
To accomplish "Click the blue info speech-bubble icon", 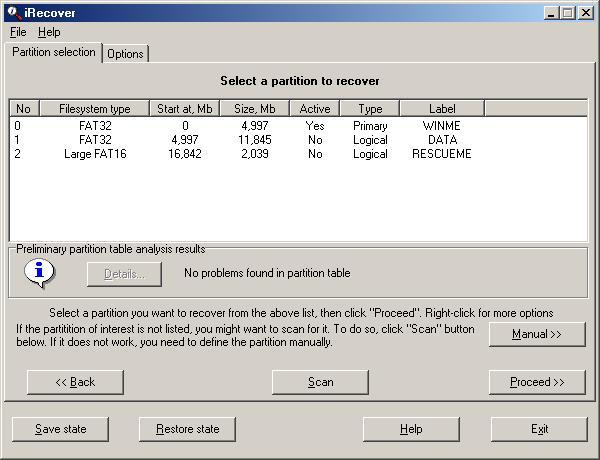I will pos(39,272).
